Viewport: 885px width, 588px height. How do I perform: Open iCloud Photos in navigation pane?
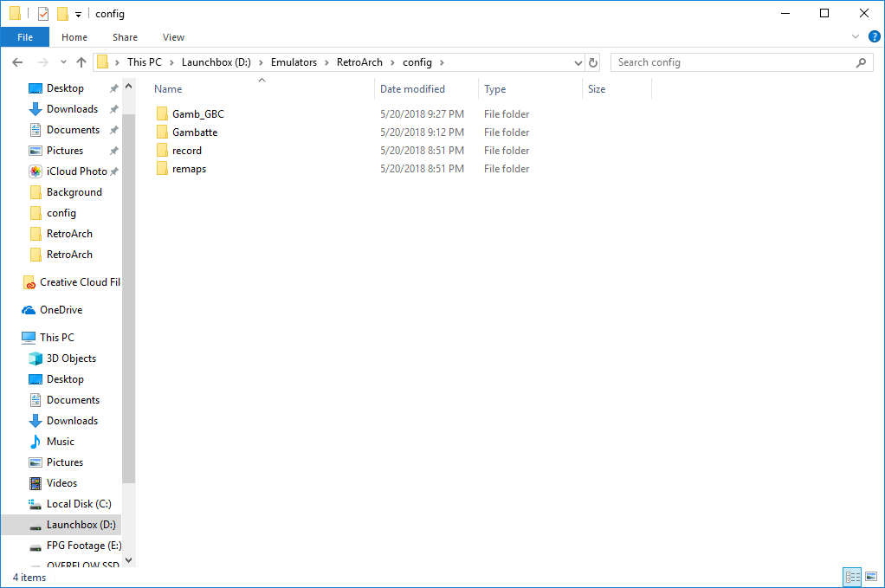tap(77, 171)
